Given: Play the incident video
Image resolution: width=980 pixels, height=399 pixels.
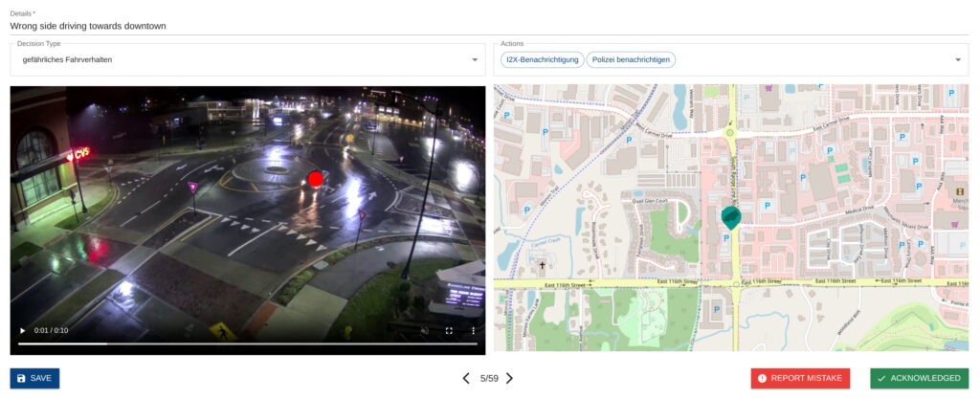Looking at the screenshot, I should [x=23, y=330].
